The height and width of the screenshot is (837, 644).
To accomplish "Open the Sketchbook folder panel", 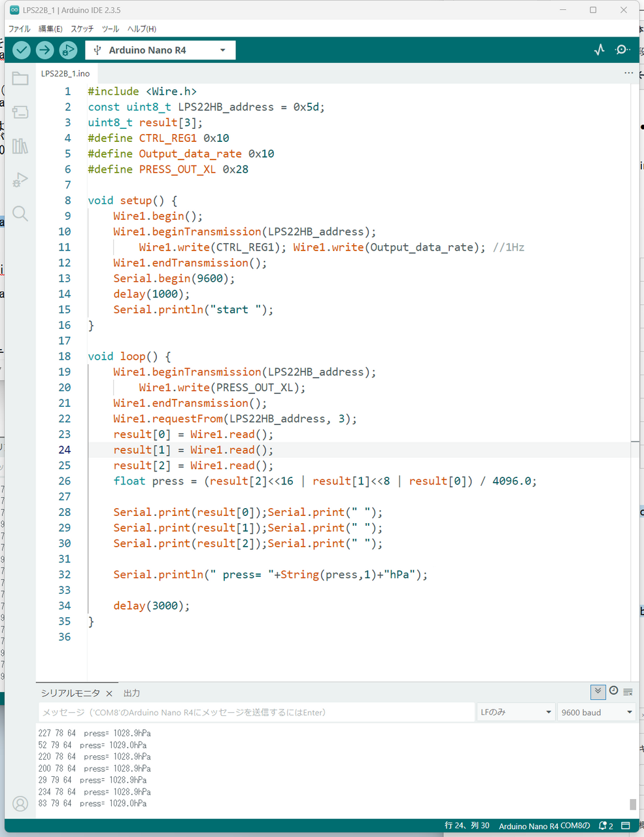I will tap(20, 79).
